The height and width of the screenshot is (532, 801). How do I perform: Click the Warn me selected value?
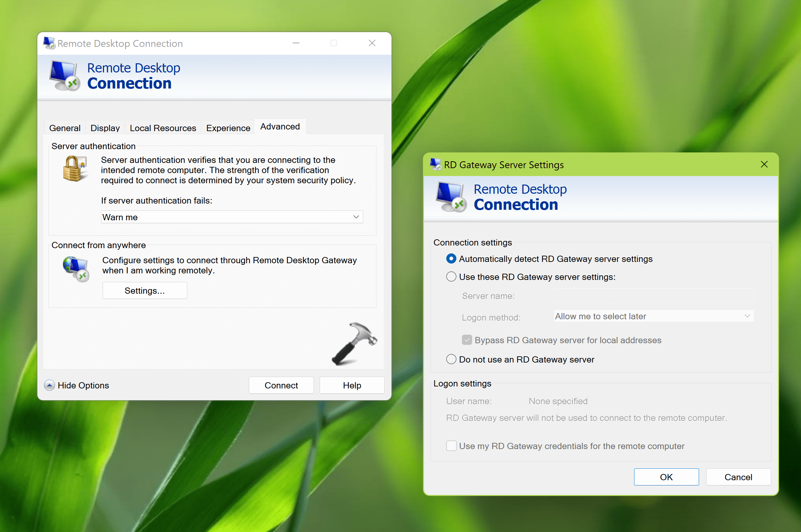click(120, 217)
